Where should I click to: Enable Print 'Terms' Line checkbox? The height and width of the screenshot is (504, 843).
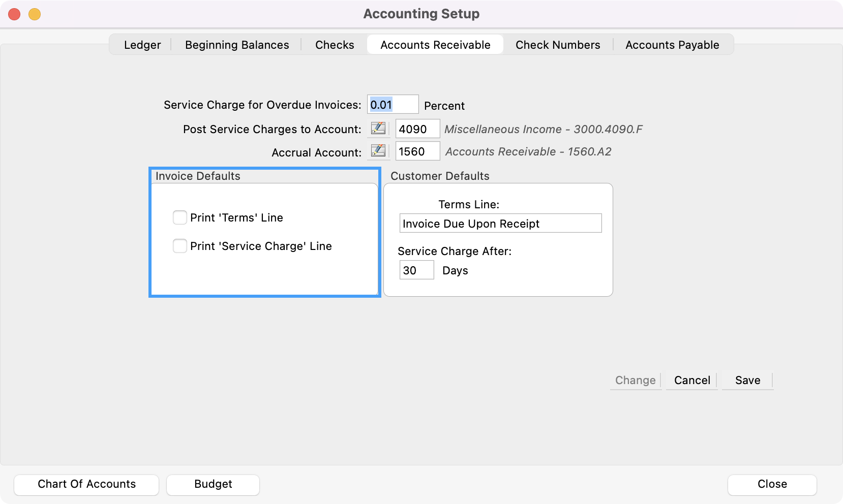[x=180, y=217]
